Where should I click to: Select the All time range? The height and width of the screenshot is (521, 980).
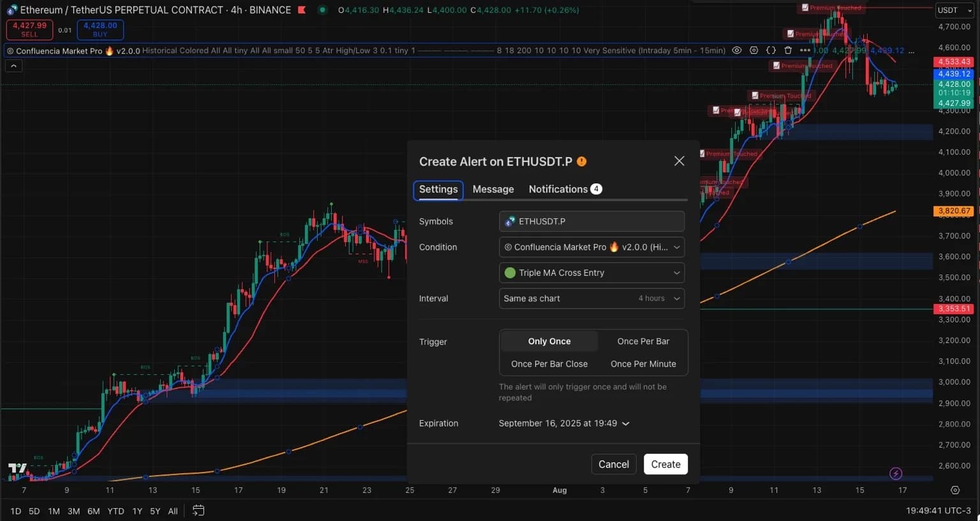click(173, 511)
